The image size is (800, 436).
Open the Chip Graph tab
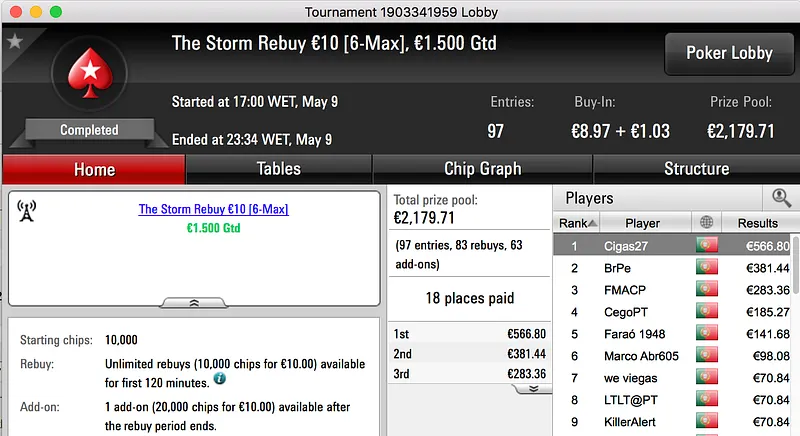(x=482, y=169)
